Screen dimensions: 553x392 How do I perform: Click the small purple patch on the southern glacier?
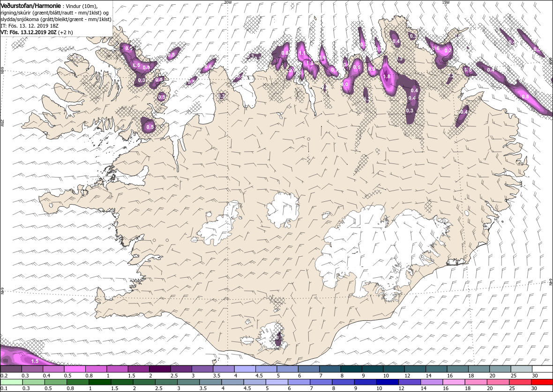(279, 339)
